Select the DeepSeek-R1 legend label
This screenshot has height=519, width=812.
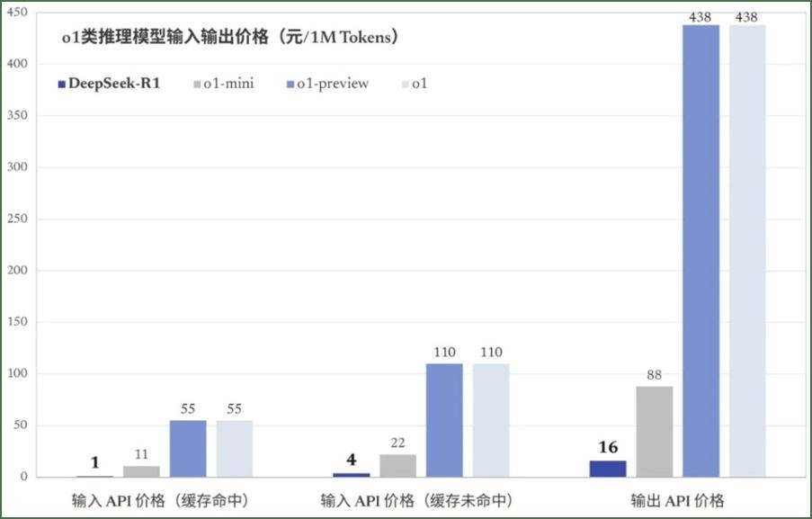pyautogui.click(x=114, y=84)
